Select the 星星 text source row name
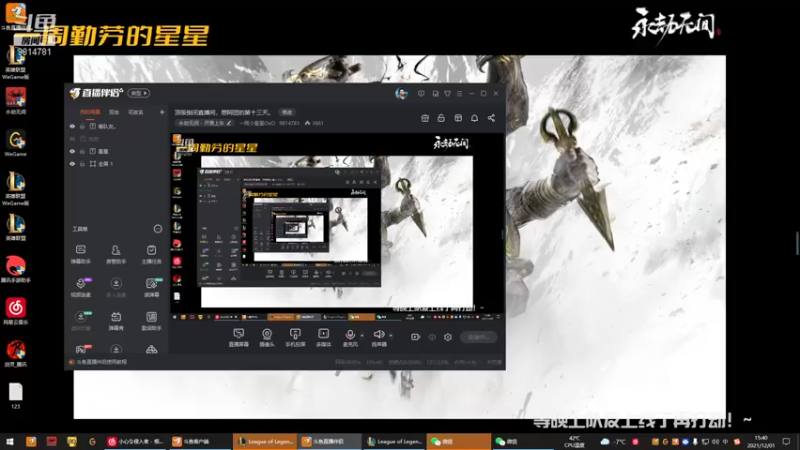 (103, 152)
